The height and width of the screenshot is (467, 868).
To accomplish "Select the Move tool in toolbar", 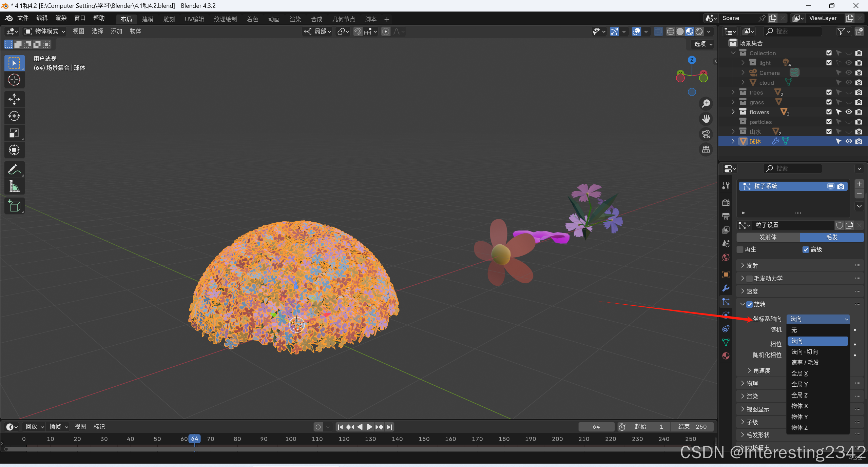I will pos(14,99).
